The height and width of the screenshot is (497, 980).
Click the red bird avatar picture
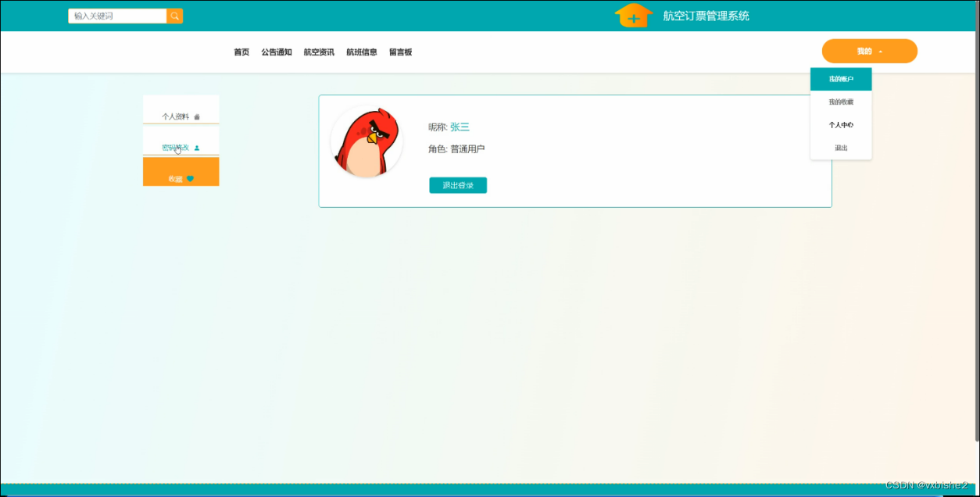coord(367,141)
